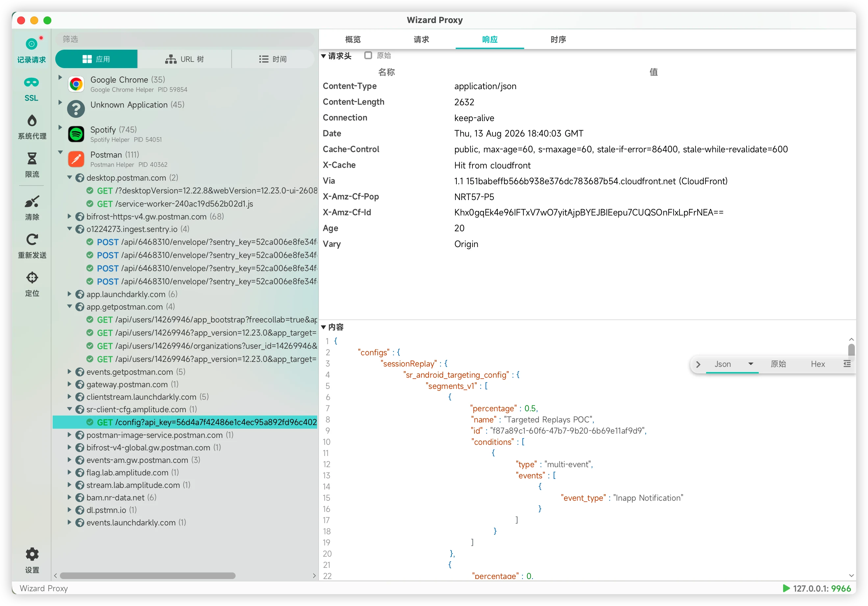Collapse the content format toolbar chevron

(x=698, y=365)
